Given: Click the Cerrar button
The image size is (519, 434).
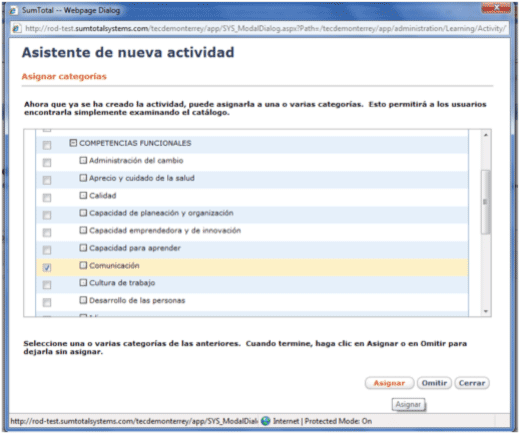Looking at the screenshot, I should point(472,383).
